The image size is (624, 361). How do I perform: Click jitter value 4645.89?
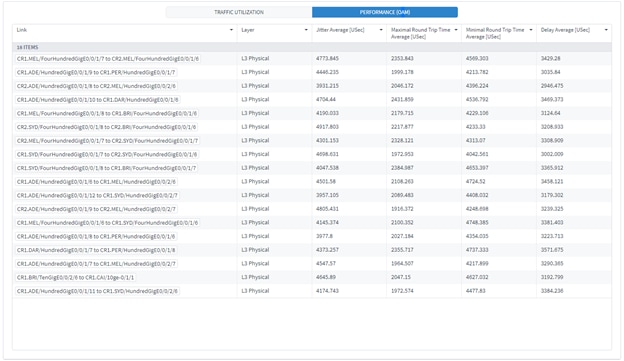click(x=326, y=277)
